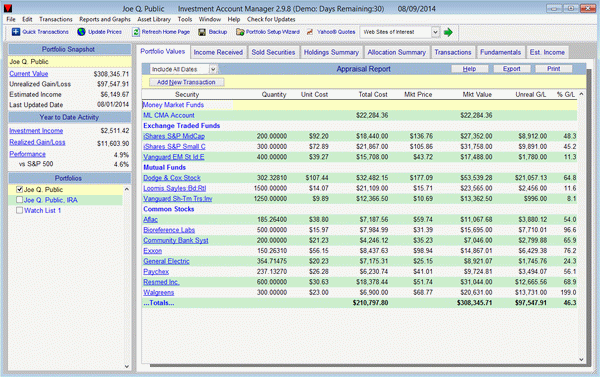Open the Web Sites of Interest dropdown
The image size is (600, 377).
point(435,32)
